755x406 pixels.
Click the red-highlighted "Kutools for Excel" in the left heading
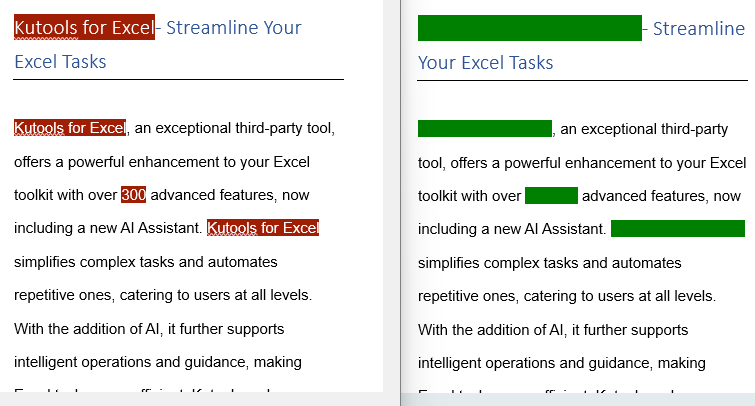[84, 28]
